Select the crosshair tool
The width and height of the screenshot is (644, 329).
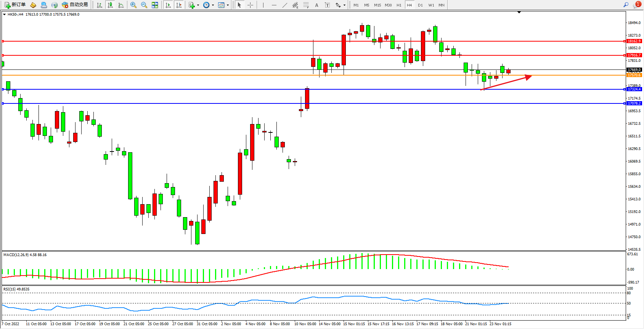pyautogui.click(x=250, y=5)
